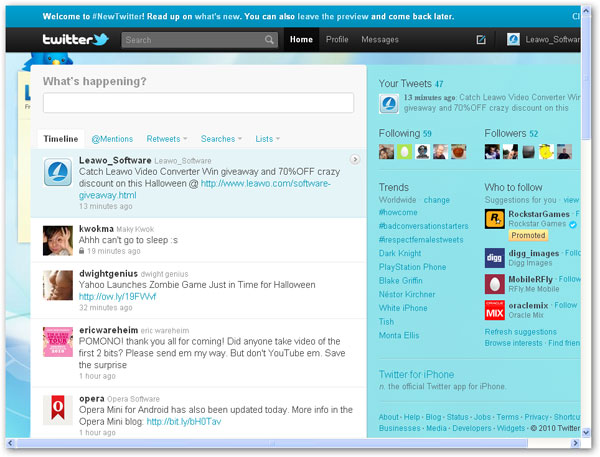The image size is (600, 457).
Task: Click change next to Worldwide trends
Action: [436, 200]
